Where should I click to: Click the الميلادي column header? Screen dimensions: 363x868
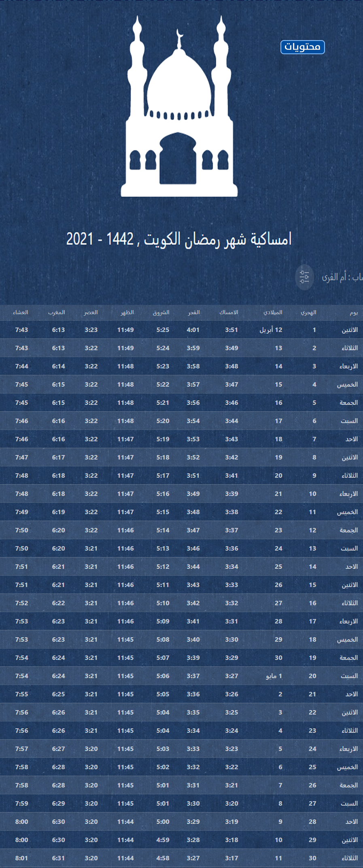pos(273,312)
